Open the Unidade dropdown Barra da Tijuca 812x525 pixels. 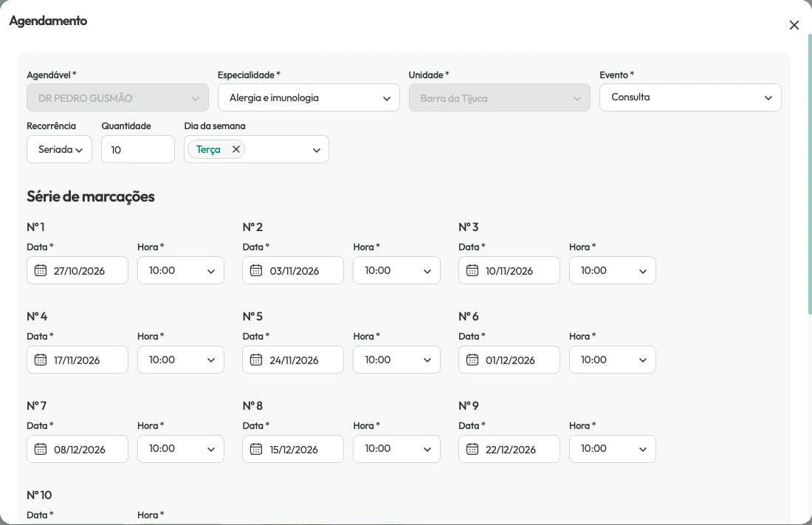click(500, 97)
